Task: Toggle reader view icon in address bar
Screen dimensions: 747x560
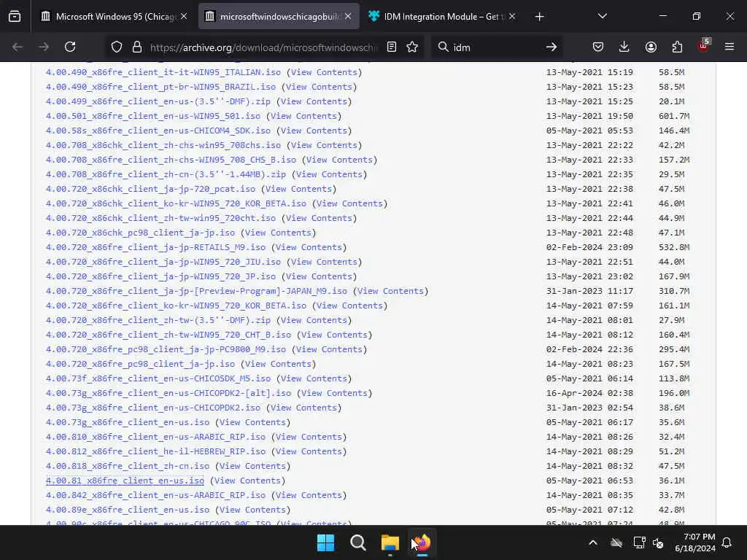Action: coord(392,47)
